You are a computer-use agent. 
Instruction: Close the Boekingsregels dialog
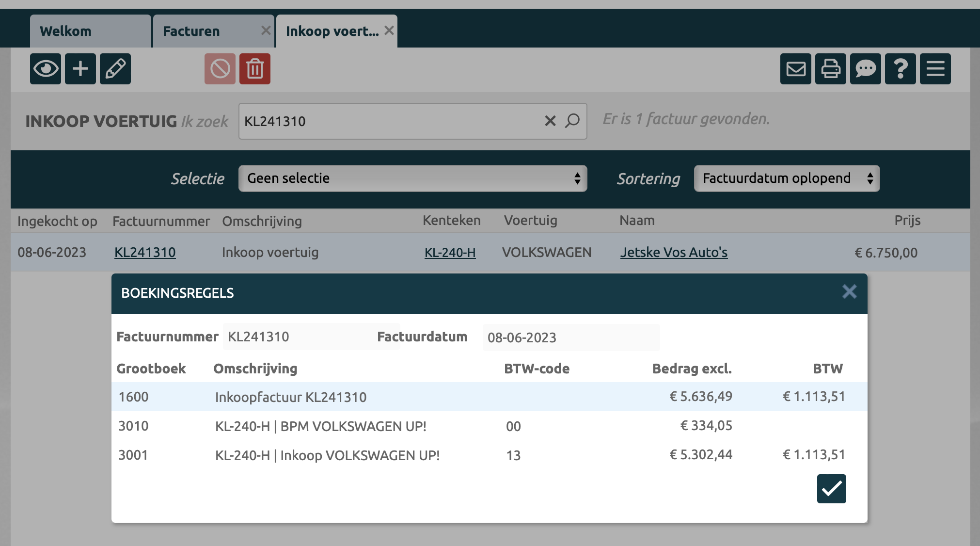(849, 292)
